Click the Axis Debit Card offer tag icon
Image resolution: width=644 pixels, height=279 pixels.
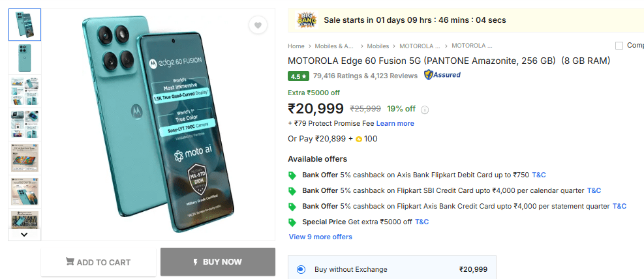pos(292,175)
